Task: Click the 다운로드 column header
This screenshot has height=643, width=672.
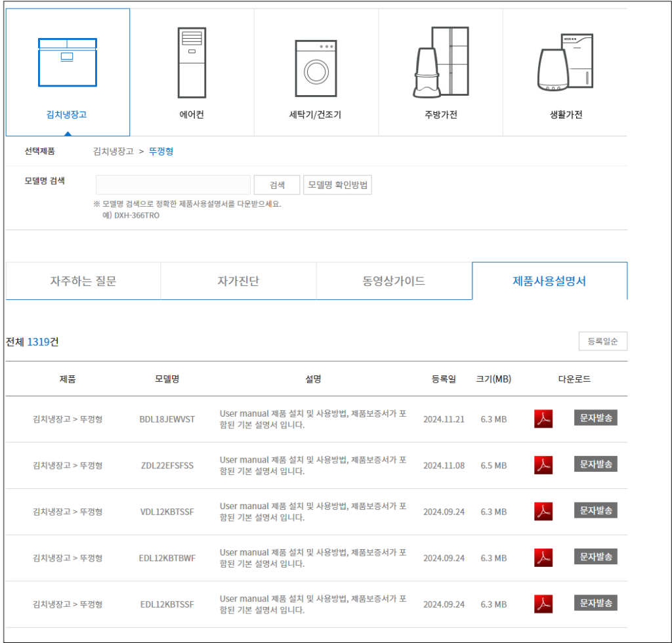Action: coord(574,379)
